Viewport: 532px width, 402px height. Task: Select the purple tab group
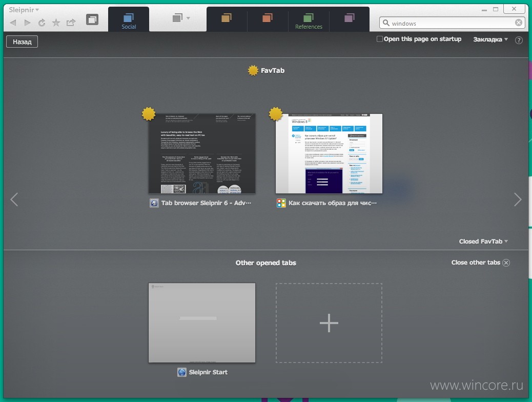coord(349,18)
